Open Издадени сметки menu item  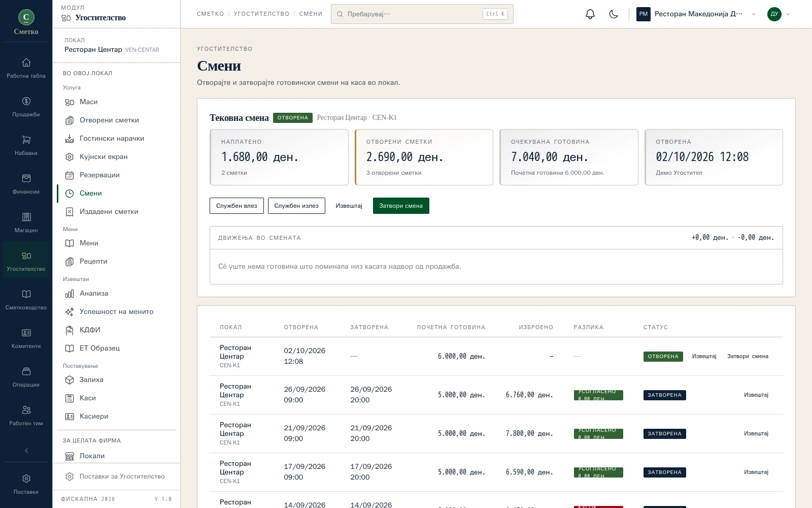[x=116, y=212]
